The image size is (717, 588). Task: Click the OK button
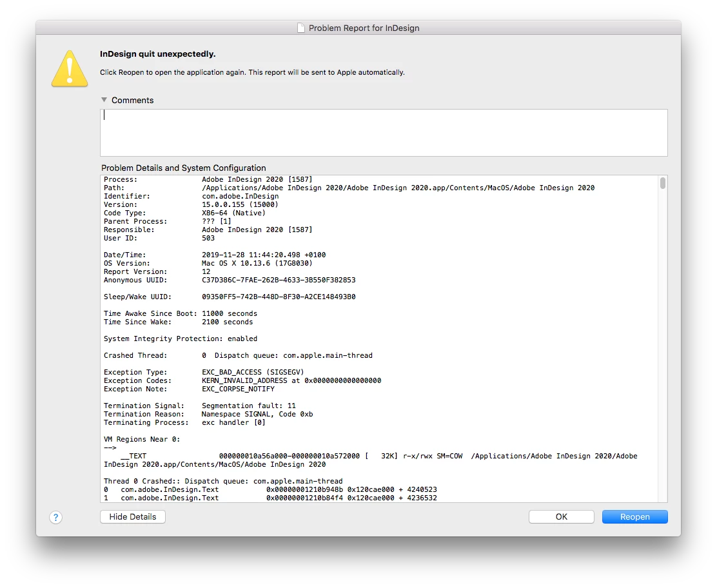[561, 516]
